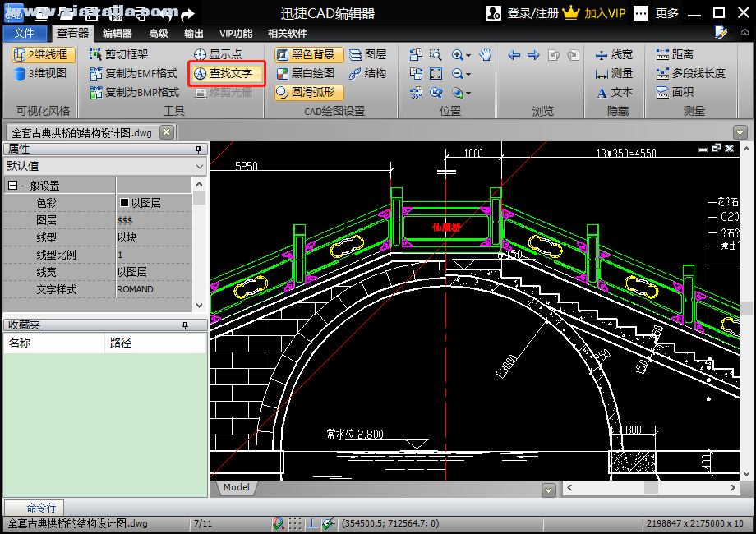756x534 pixels.
Task: Select the 面积 area measure tool
Action: coord(675,92)
